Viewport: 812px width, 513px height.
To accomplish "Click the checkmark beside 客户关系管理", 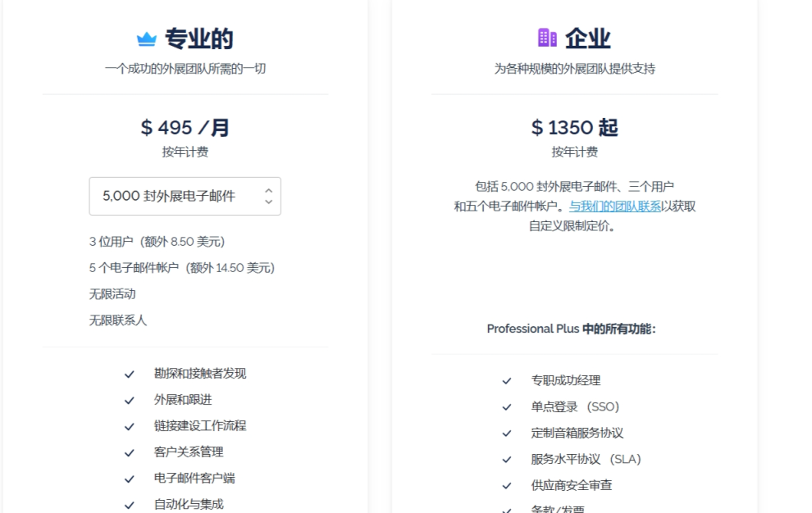I will (x=129, y=453).
